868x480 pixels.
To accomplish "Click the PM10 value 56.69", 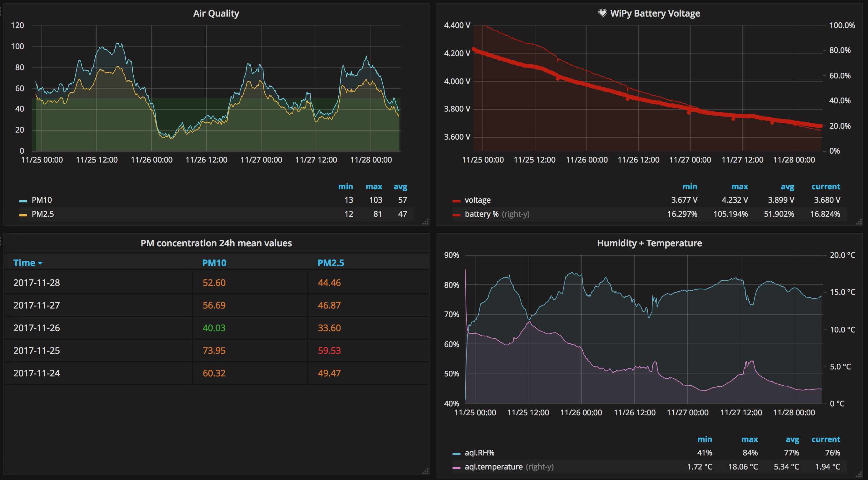I will [214, 305].
